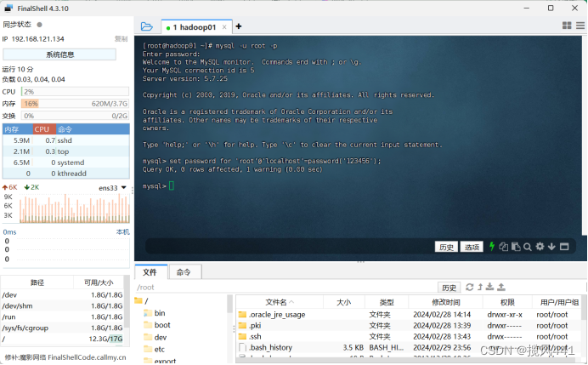Open file panel 历史 button
Viewport: 588px width, 365px height.
pyautogui.click(x=449, y=288)
